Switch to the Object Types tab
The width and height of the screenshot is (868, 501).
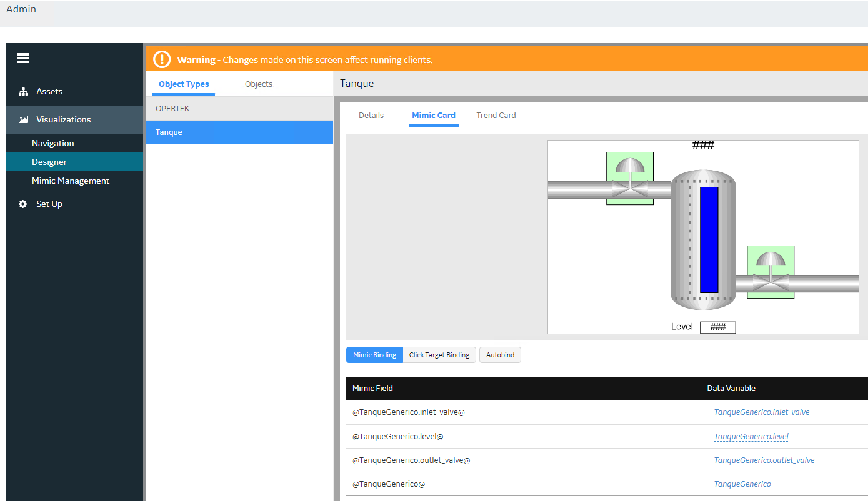pyautogui.click(x=184, y=84)
